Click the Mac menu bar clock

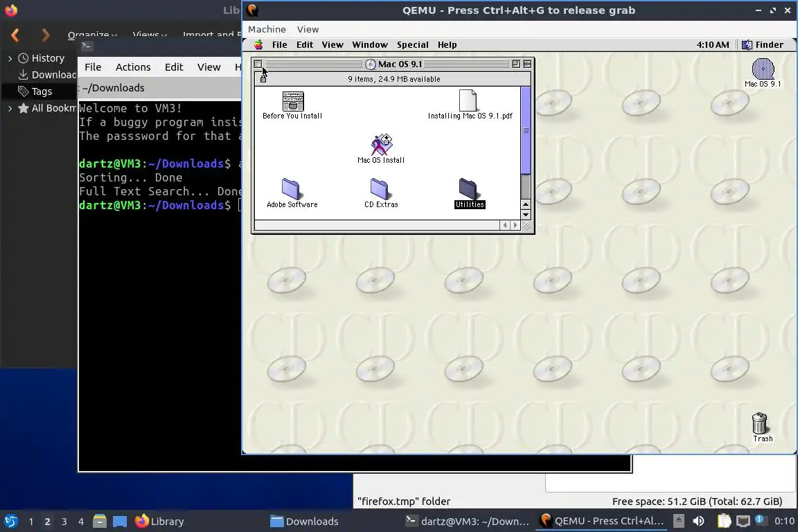pyautogui.click(x=713, y=45)
